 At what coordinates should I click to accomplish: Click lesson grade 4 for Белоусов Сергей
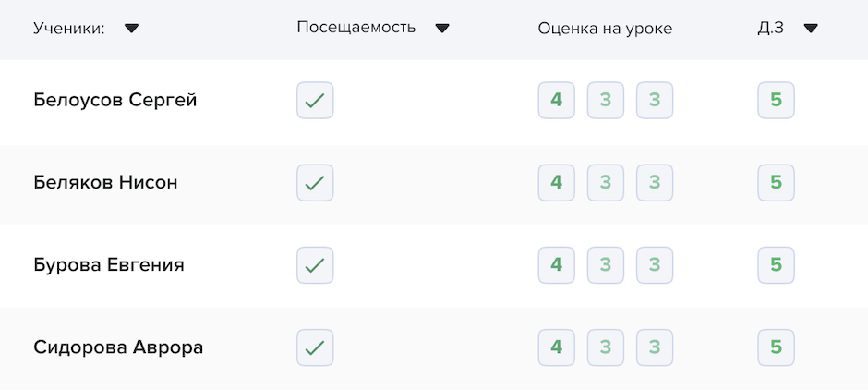tap(556, 101)
